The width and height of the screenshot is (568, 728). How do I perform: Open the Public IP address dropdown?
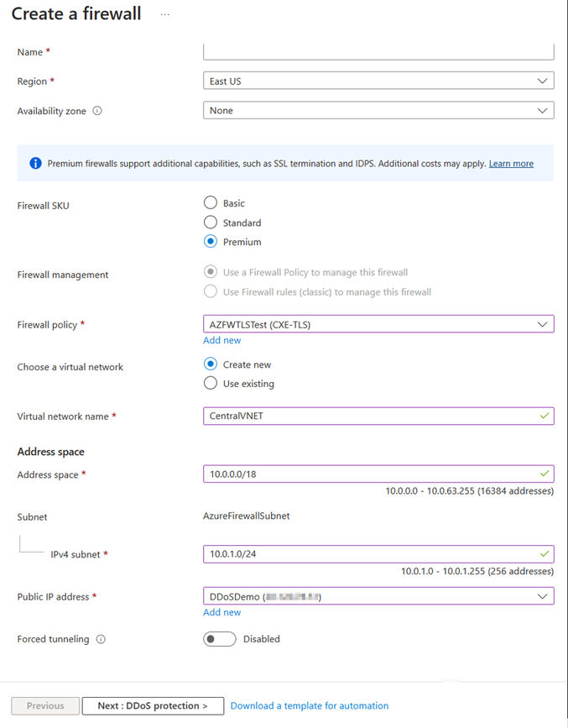(378, 595)
